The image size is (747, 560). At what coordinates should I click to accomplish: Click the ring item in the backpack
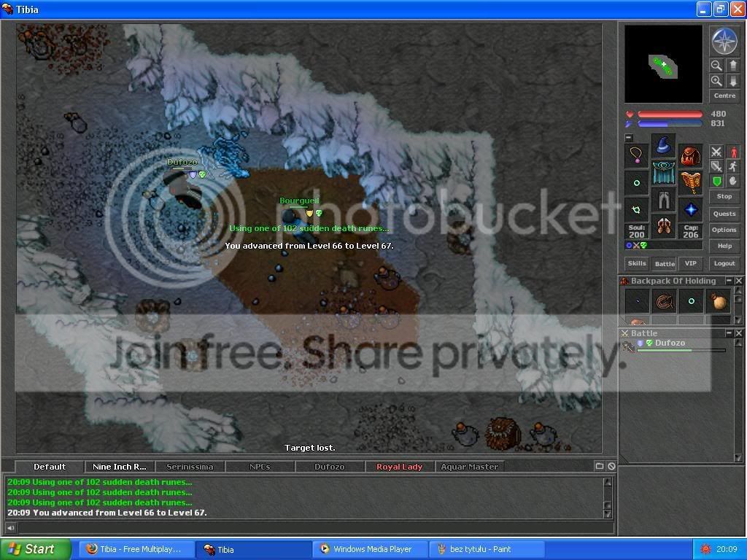pyautogui.click(x=692, y=301)
